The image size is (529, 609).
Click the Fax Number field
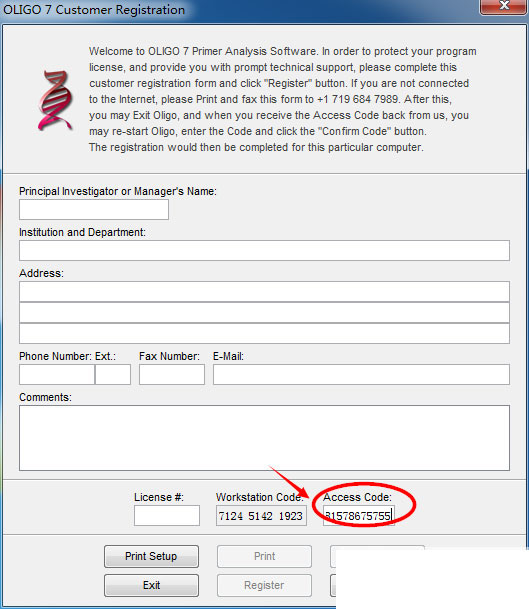tap(172, 374)
